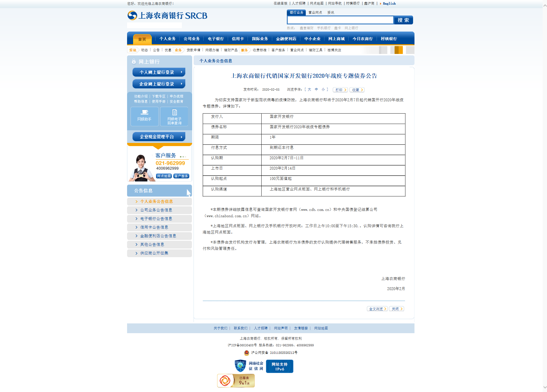The width and height of the screenshot is (547, 392).
Task: Click the 收藏 bookmark button
Action: coord(357,90)
